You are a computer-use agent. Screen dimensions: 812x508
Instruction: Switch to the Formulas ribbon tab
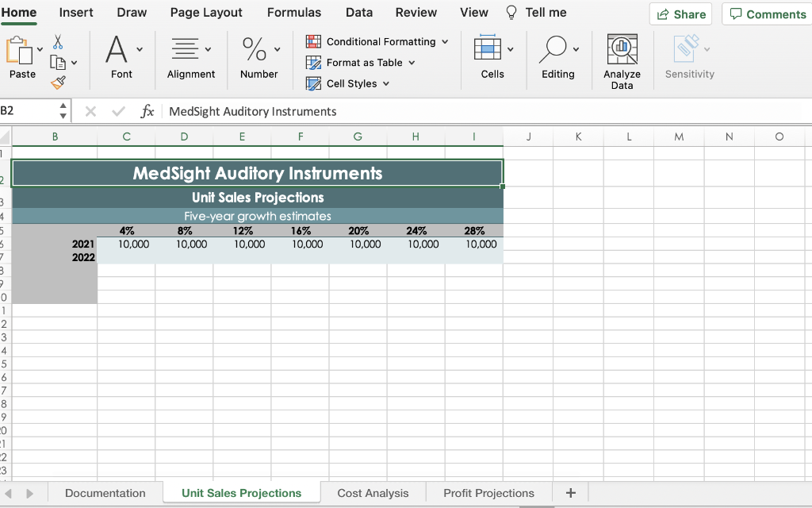coord(294,12)
